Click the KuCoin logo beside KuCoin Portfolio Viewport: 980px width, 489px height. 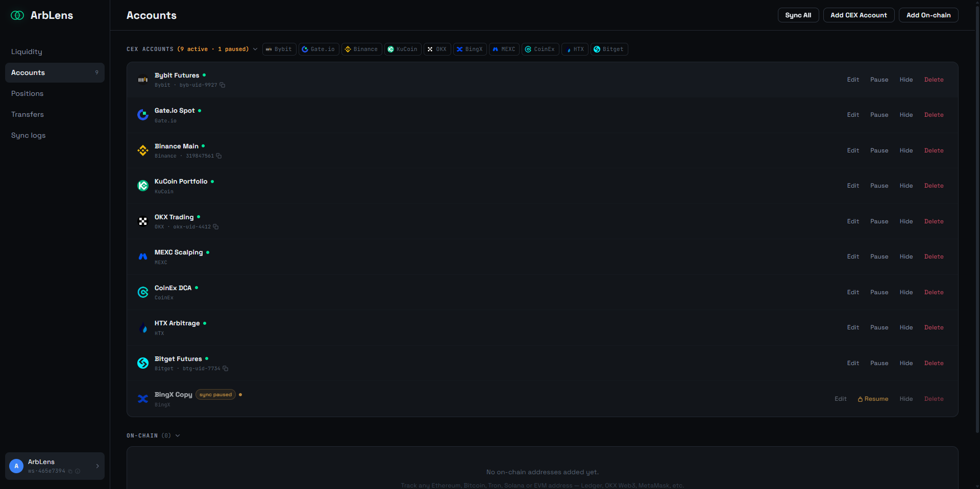[x=143, y=186]
